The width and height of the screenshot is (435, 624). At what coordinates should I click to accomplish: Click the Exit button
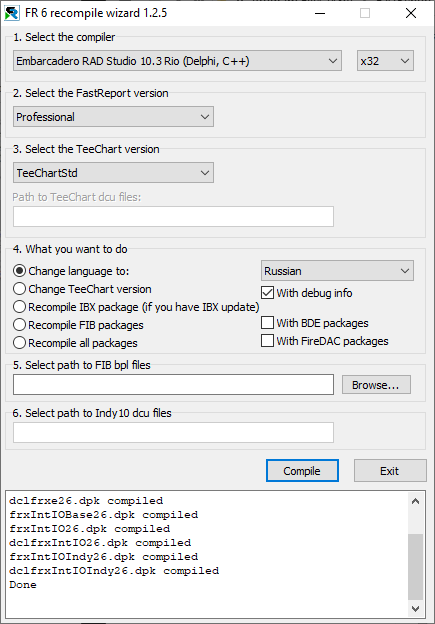[390, 471]
